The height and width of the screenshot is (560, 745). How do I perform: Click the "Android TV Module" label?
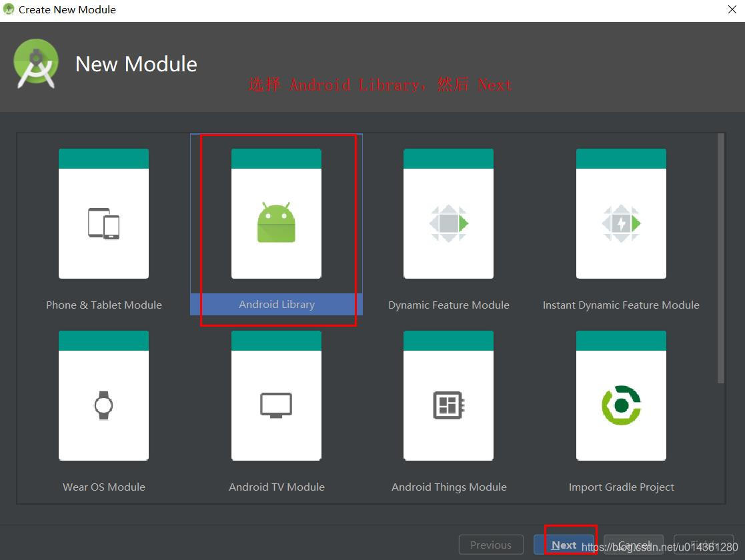pos(277,487)
